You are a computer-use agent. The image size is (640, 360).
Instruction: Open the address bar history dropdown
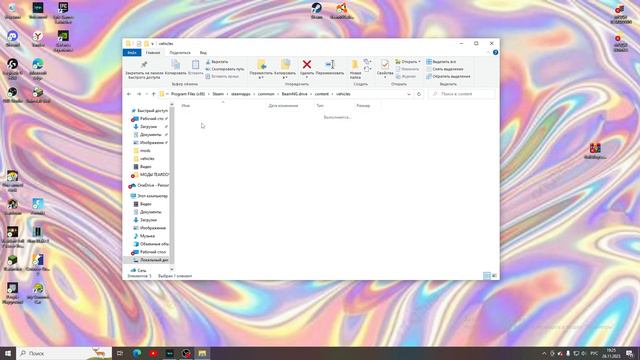click(409, 94)
